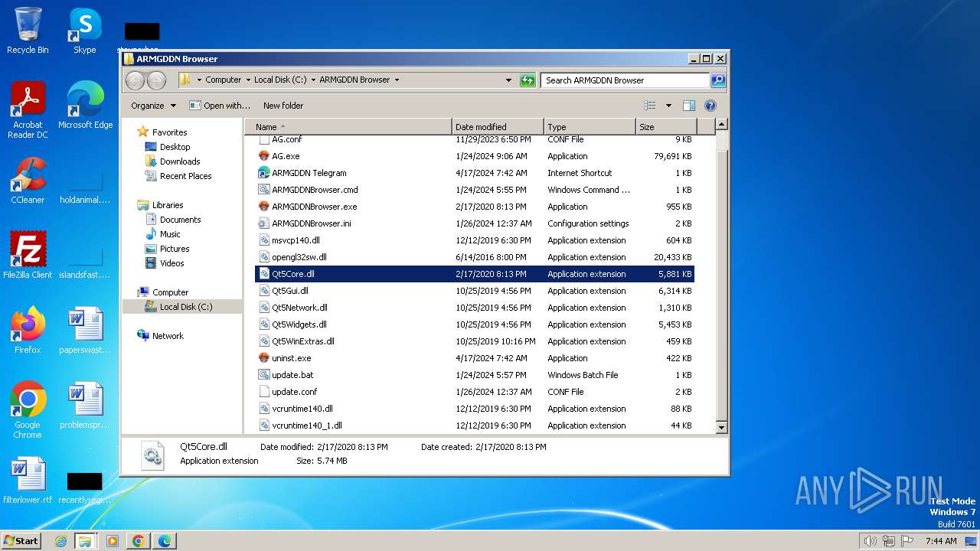The image size is (980, 551).
Task: Expand Computer breadcrumb arrow
Action: click(x=248, y=80)
